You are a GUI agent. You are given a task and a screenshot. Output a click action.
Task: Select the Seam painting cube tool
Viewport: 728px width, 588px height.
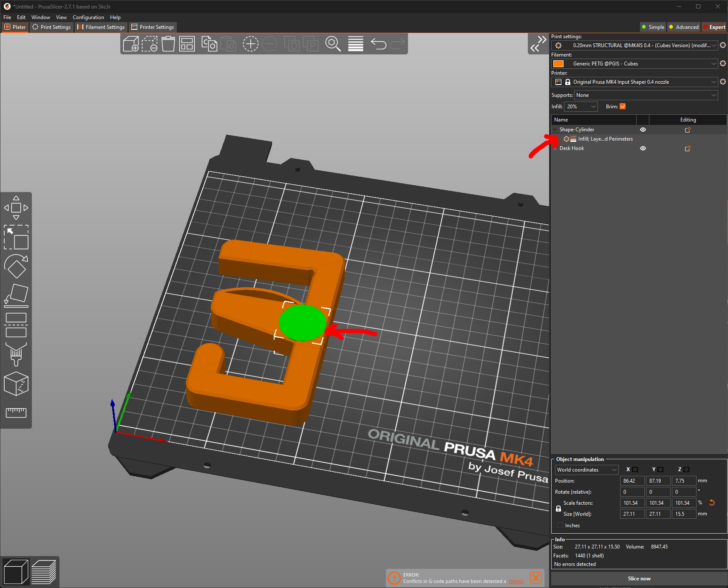tap(16, 384)
